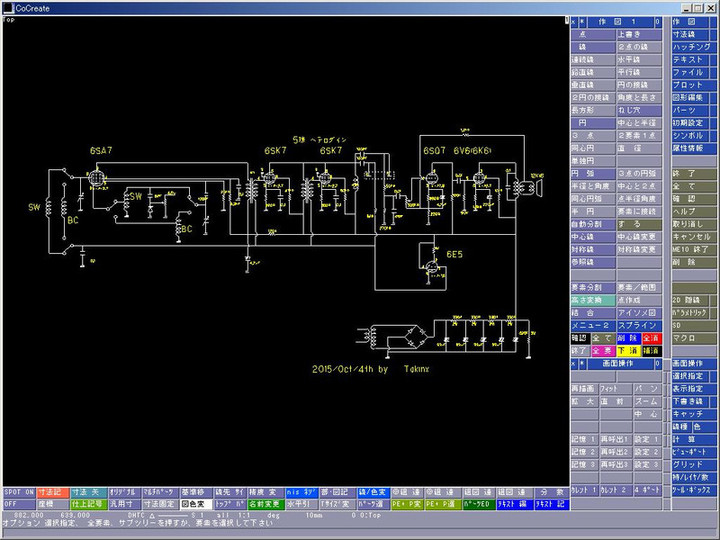Select the ズーム zoom view button
Viewport: 720px width, 540px height.
tap(647, 399)
